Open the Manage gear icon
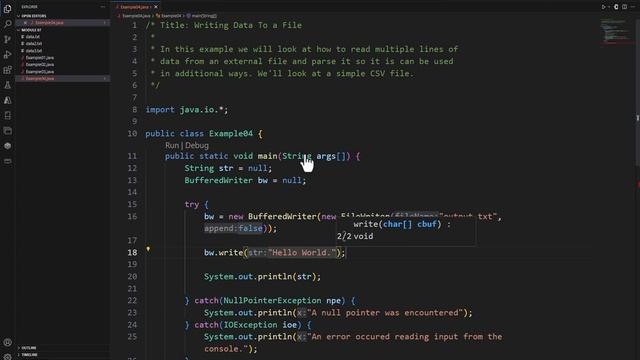This screenshot has height=360, width=640. point(7,357)
